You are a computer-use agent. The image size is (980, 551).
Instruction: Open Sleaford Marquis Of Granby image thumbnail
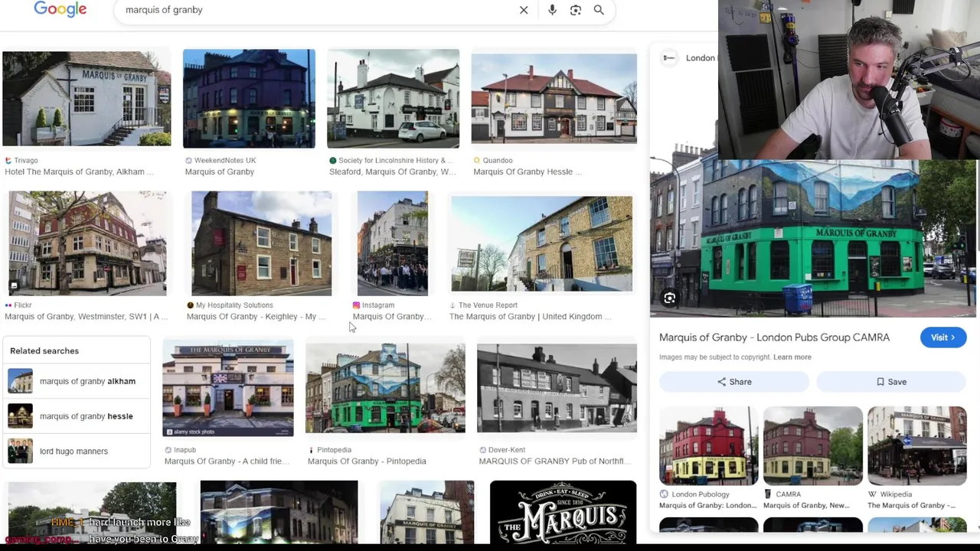pos(393,98)
